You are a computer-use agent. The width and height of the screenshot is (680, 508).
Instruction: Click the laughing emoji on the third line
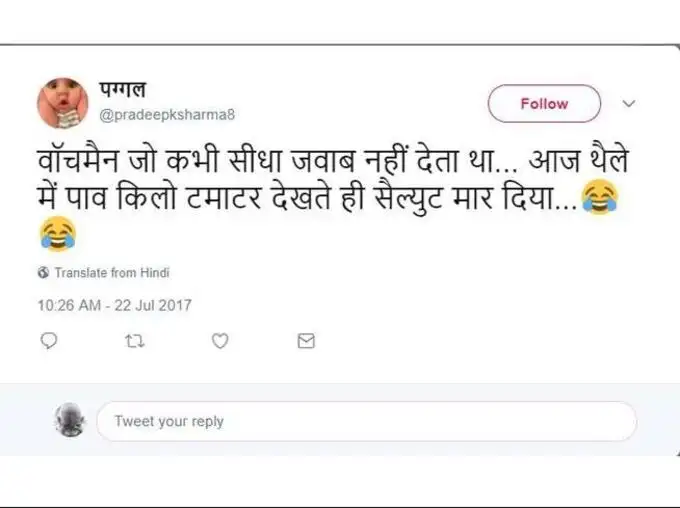tap(58, 236)
